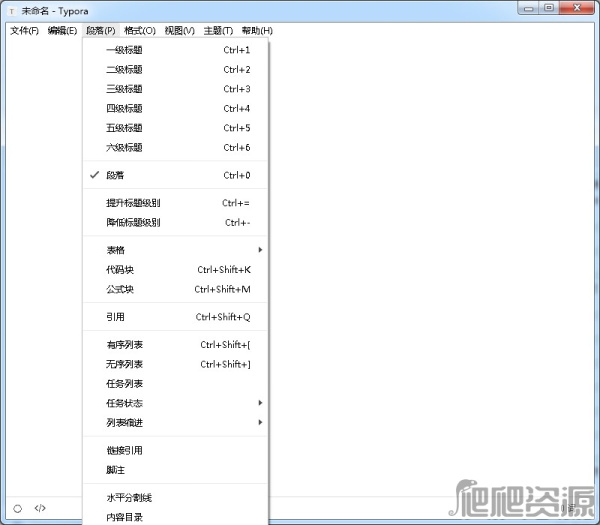Screen dimensions: 600x525
Task: Open the 格式(O) menu
Action: click(140, 30)
